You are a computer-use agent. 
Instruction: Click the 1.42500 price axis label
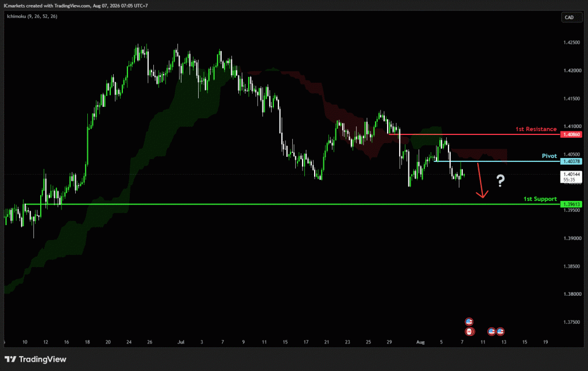(x=571, y=42)
